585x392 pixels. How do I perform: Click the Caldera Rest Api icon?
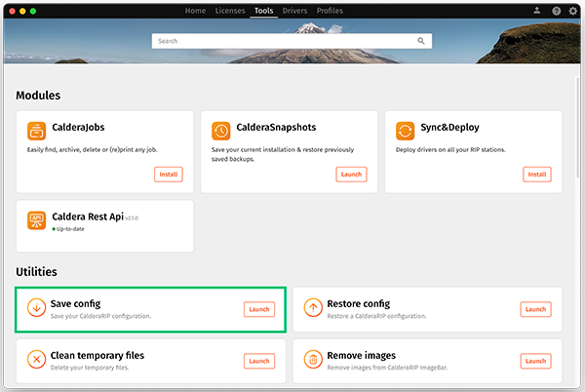[x=36, y=220]
